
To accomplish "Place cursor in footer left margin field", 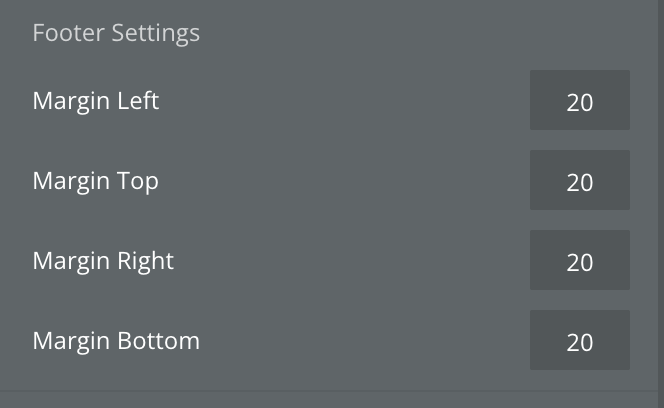I will (580, 101).
